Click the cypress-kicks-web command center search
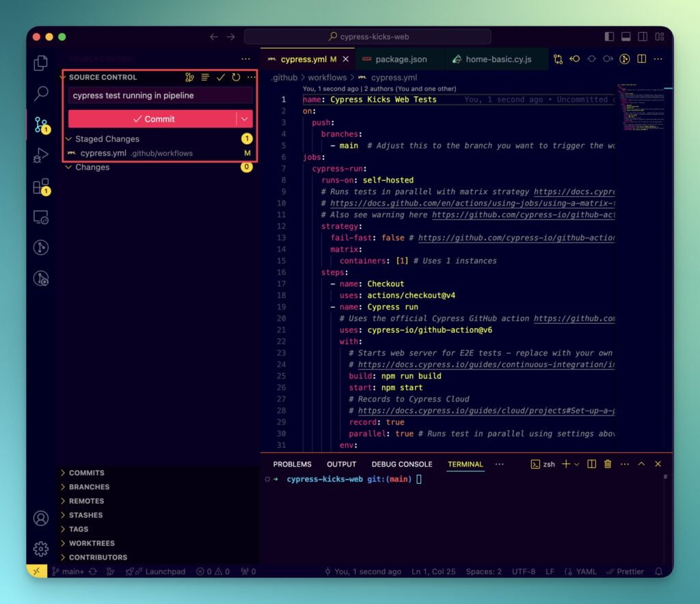Screen dimensions: 700x604 (367, 37)
